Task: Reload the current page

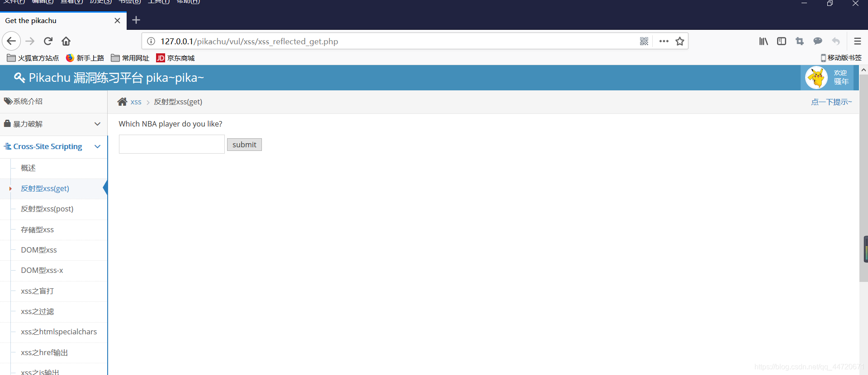Action: pos(48,41)
